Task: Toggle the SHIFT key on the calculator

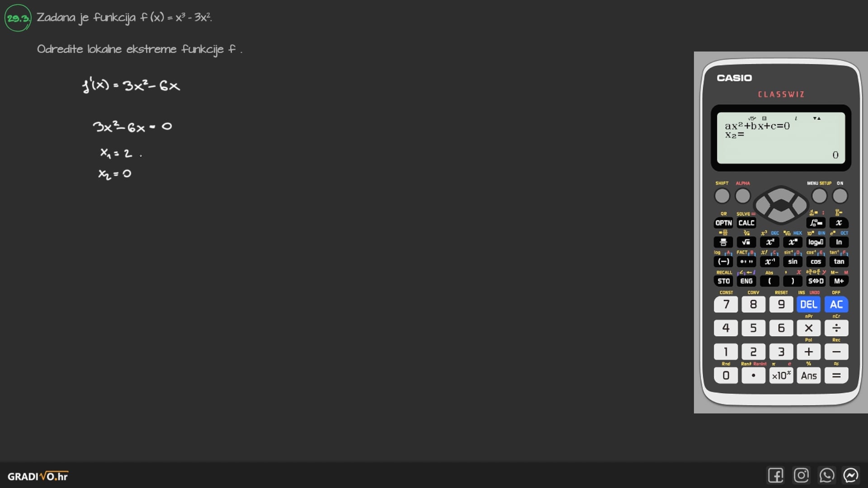Action: point(722,196)
